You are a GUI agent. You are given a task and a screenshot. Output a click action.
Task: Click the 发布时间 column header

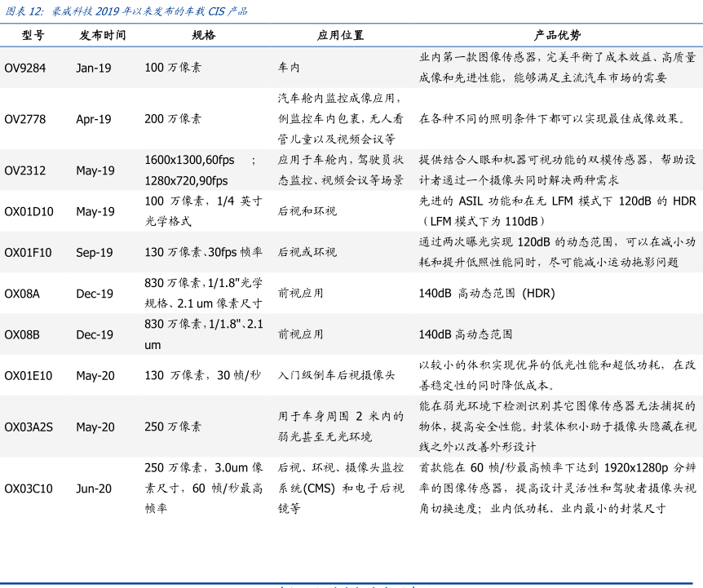pyautogui.click(x=103, y=36)
